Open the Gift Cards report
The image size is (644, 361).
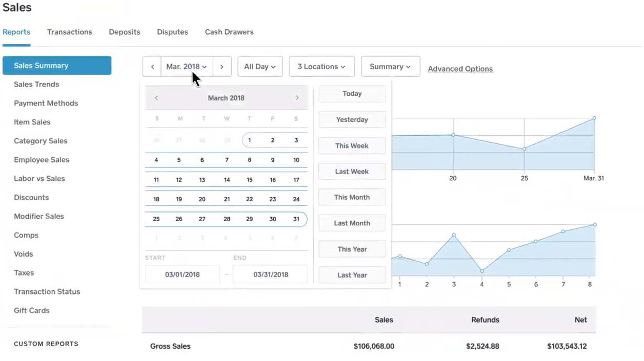(31, 310)
